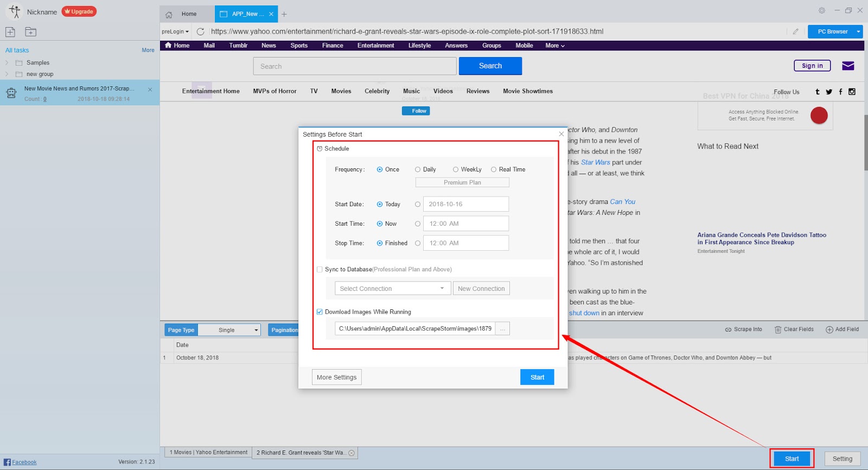Select the Real Time frequency option
The width and height of the screenshot is (868, 470).
[494, 169]
